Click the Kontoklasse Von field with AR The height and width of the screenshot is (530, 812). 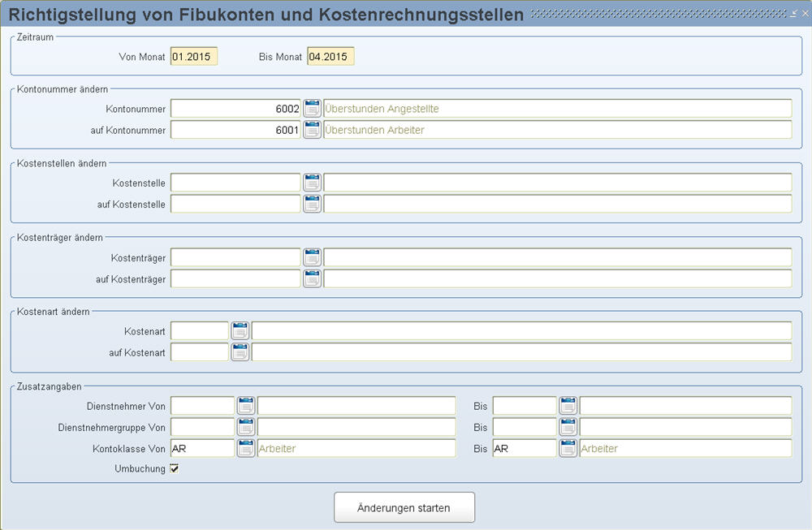click(202, 448)
